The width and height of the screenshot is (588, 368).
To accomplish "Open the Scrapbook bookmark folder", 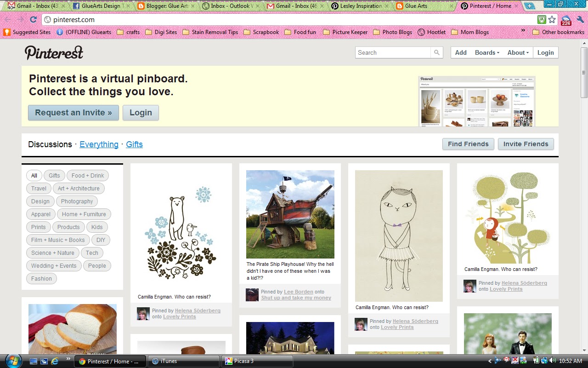I will tap(261, 32).
